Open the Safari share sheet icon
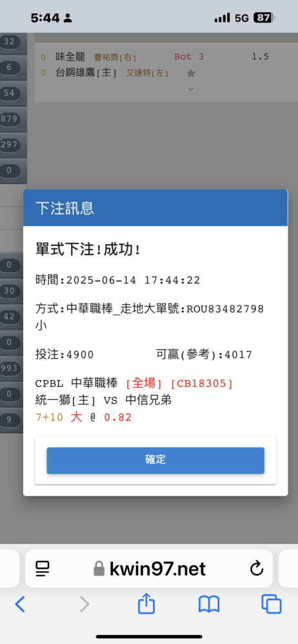The height and width of the screenshot is (644, 298). (x=146, y=604)
